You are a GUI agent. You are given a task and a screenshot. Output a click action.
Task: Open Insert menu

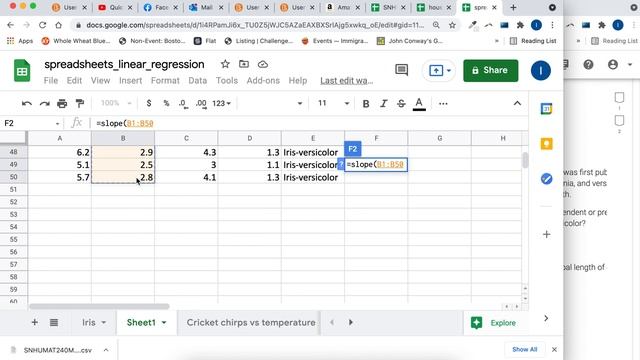click(x=131, y=80)
